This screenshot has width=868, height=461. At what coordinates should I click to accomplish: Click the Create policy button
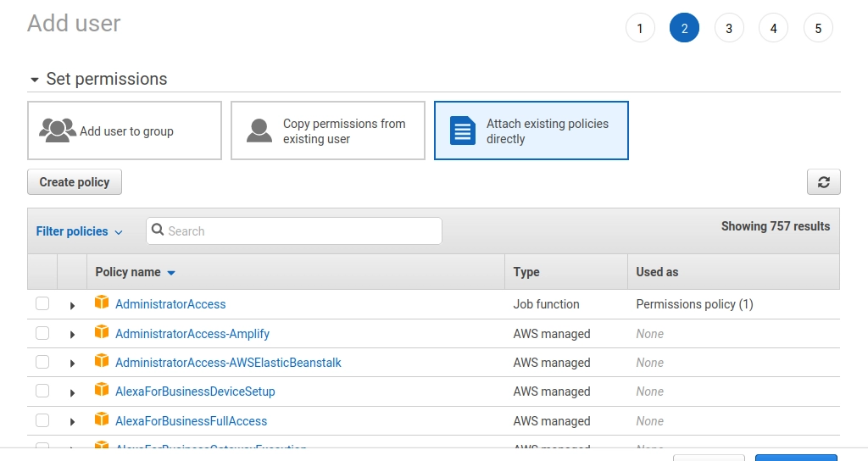(75, 182)
